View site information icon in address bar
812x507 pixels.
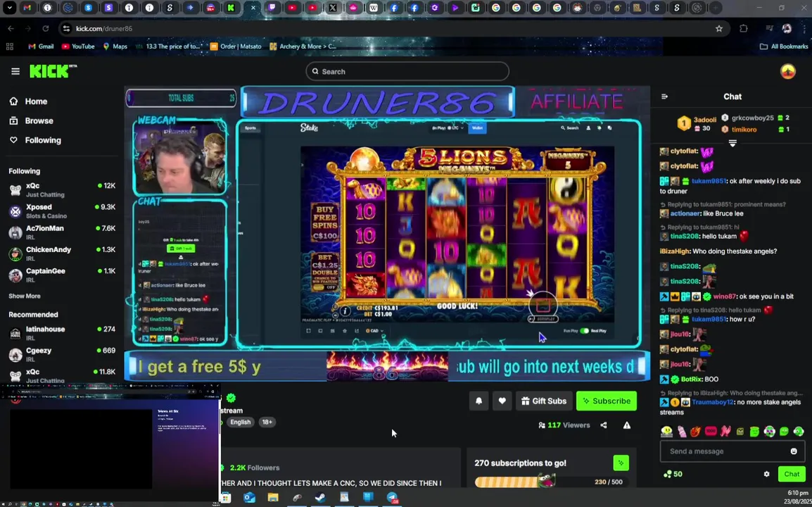click(66, 28)
